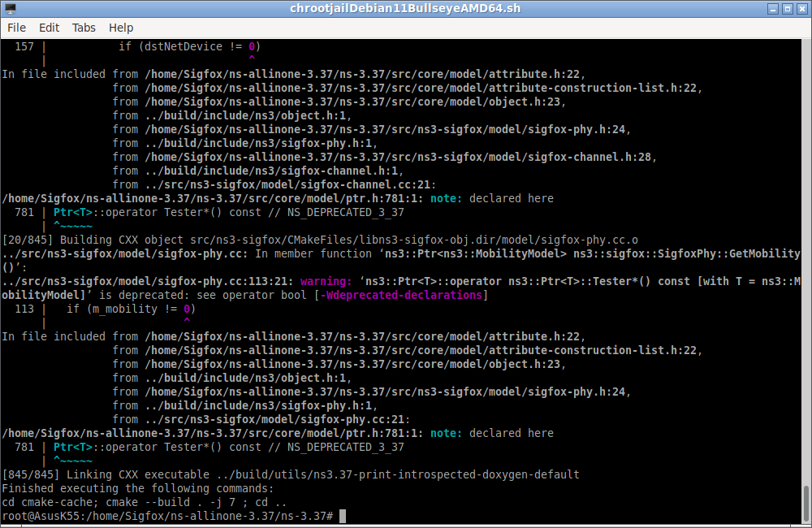Close the terminal window
This screenshot has width=812, height=528.
(x=801, y=9)
